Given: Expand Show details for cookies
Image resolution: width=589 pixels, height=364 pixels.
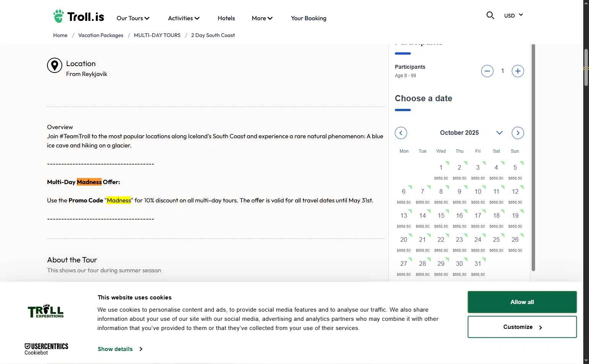Looking at the screenshot, I should coord(120,349).
